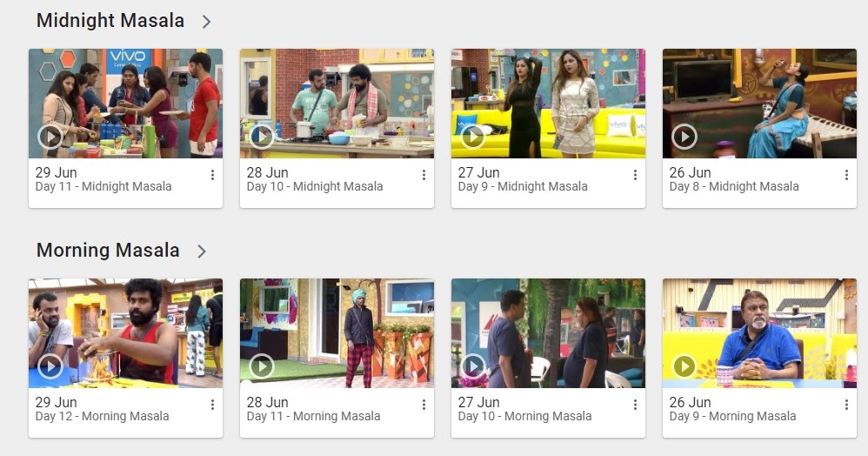Play Day 11 Midnight Masala video
Viewport: 868px width, 456px height.
coord(50,137)
